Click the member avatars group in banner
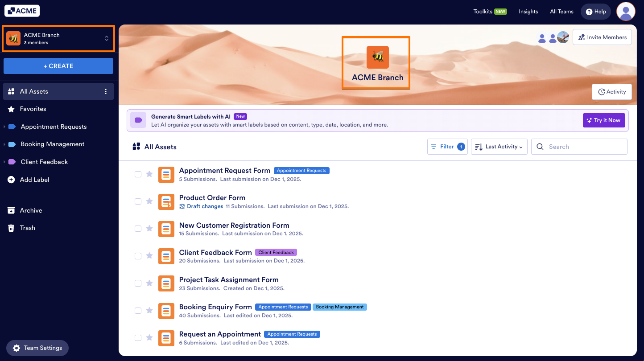 pyautogui.click(x=553, y=38)
